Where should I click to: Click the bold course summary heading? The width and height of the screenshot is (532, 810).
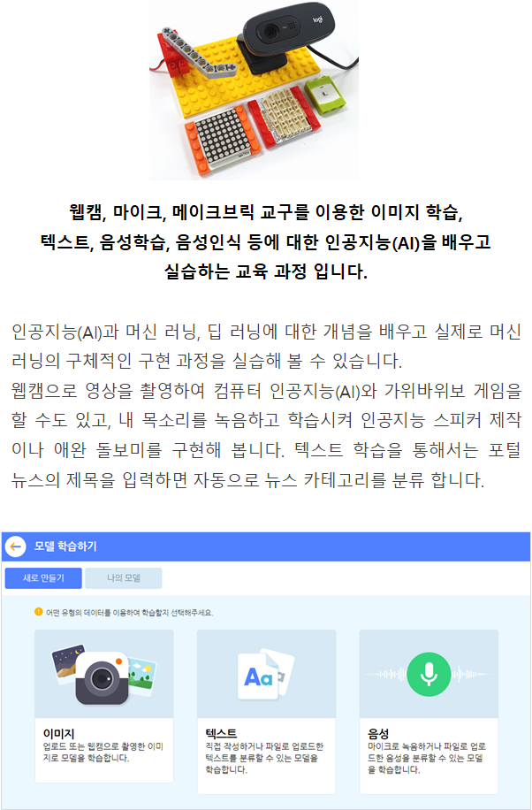(x=265, y=241)
